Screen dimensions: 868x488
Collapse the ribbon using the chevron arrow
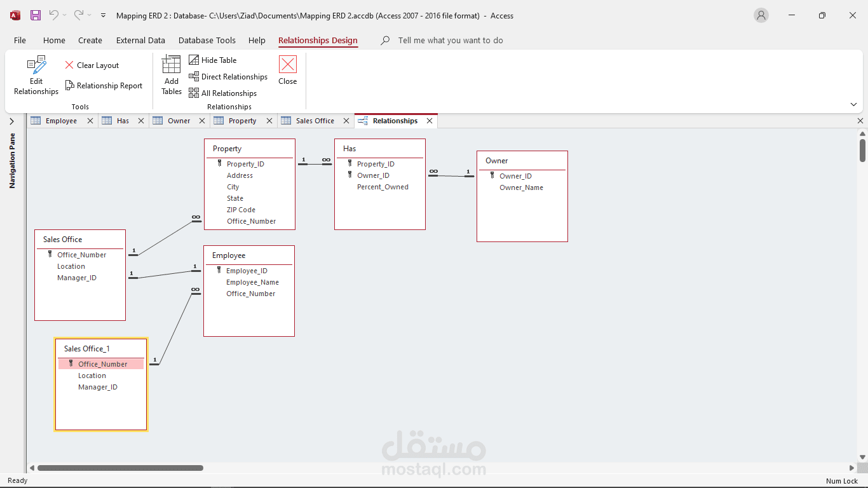[x=853, y=105]
